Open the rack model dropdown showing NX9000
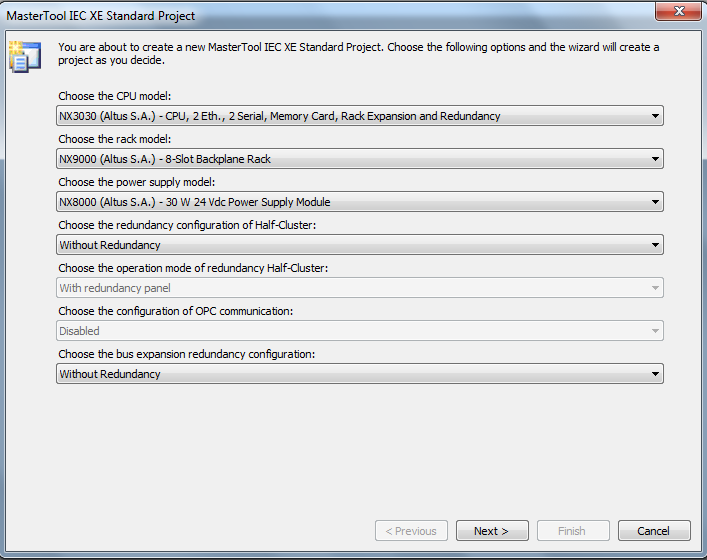The width and height of the screenshot is (707, 560). [360, 159]
